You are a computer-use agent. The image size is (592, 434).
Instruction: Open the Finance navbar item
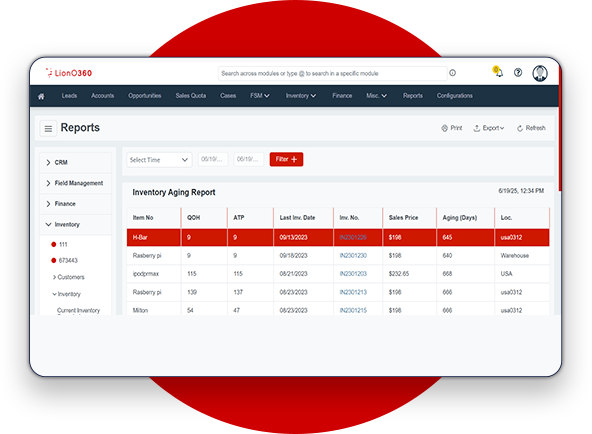(x=342, y=96)
